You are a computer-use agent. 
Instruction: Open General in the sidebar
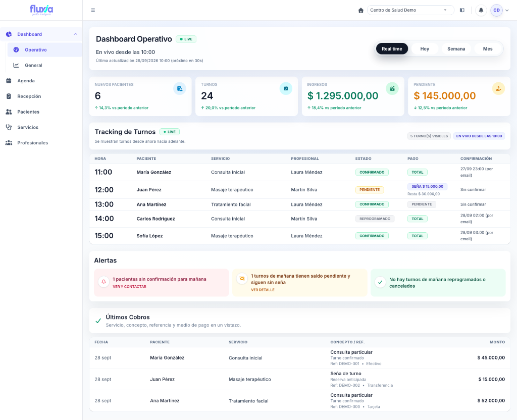click(45, 65)
